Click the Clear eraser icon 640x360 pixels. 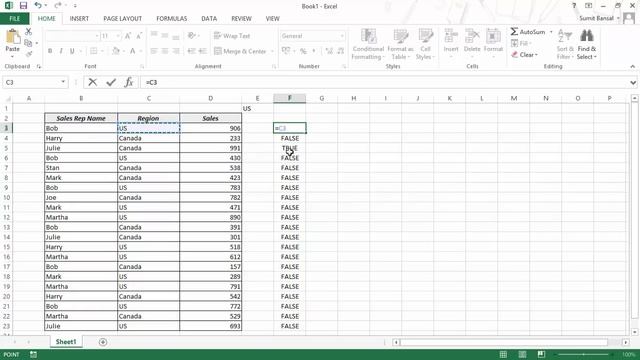(x=515, y=55)
